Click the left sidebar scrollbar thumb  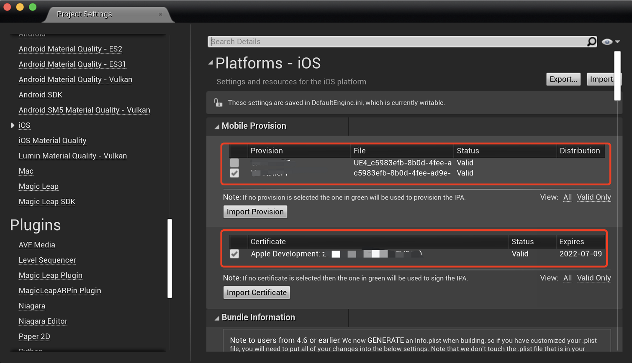click(170, 258)
